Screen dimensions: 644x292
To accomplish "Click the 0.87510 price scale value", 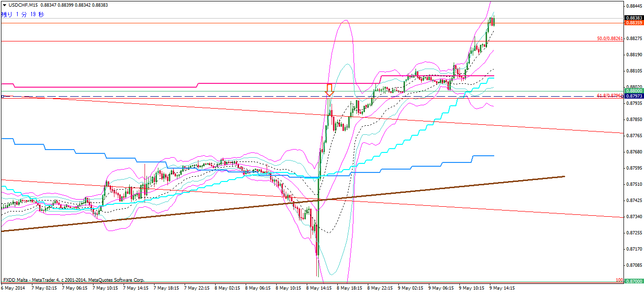I will (x=634, y=184).
